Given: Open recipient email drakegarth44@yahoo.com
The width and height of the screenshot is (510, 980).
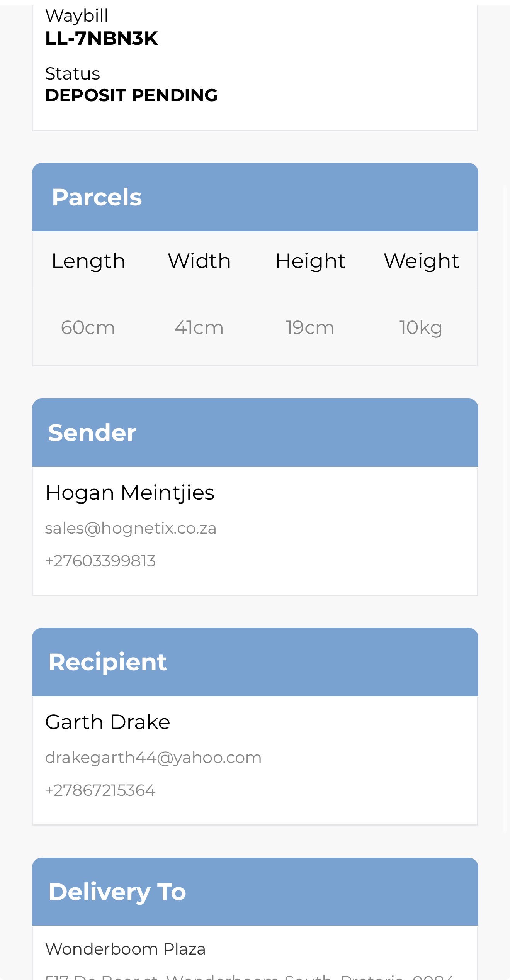Looking at the screenshot, I should point(153,758).
